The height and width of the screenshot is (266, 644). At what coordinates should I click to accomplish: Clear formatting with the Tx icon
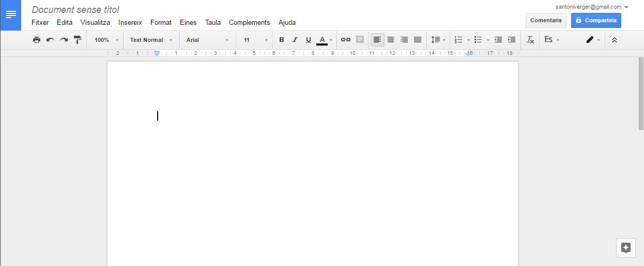coord(530,40)
